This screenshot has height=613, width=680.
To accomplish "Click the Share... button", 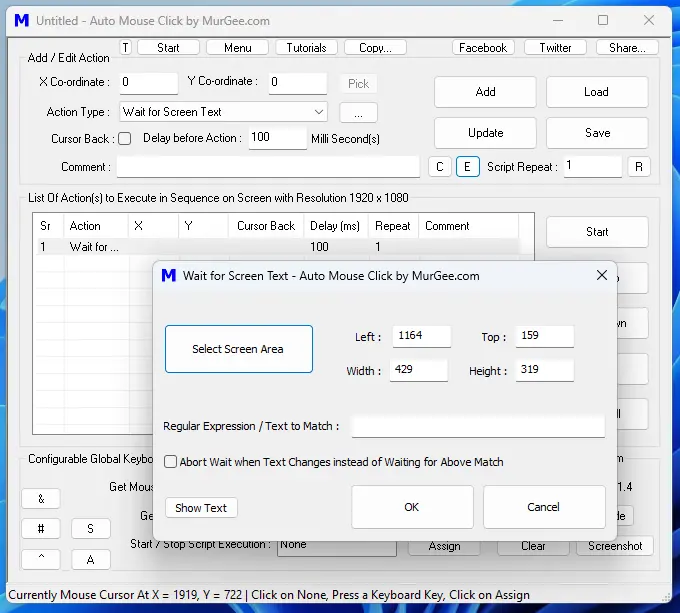I will [x=627, y=47].
